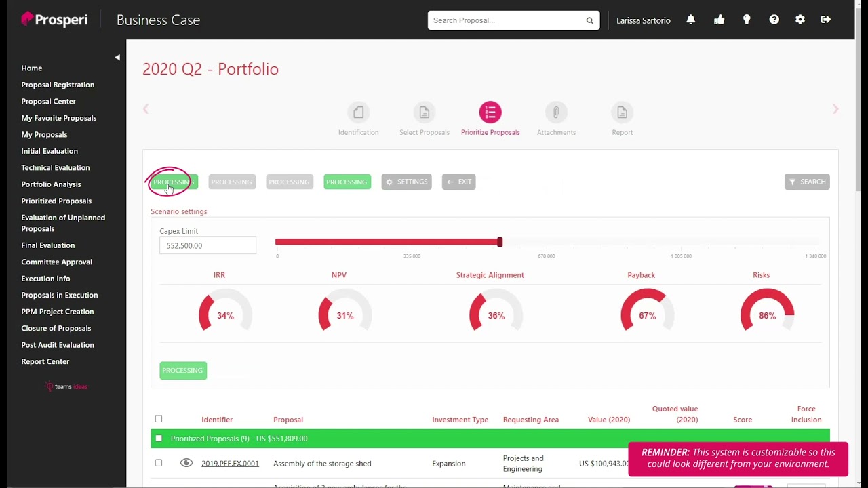868x488 pixels.
Task: Go to Identification step icon
Action: coord(358,112)
